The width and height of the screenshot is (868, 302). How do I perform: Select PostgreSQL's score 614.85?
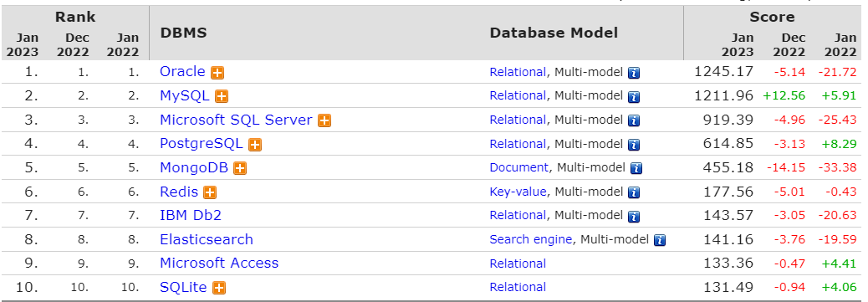pyautogui.click(x=728, y=144)
